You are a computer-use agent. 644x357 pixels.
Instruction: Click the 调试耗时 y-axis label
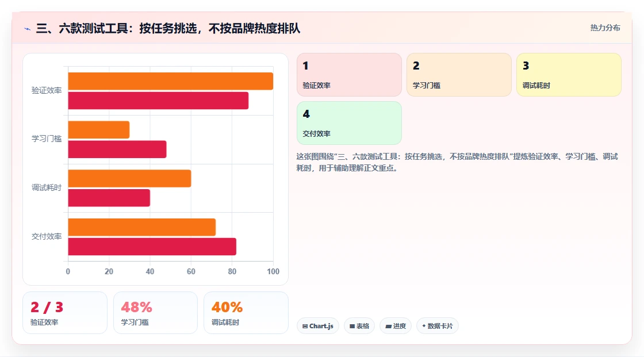[x=47, y=188]
